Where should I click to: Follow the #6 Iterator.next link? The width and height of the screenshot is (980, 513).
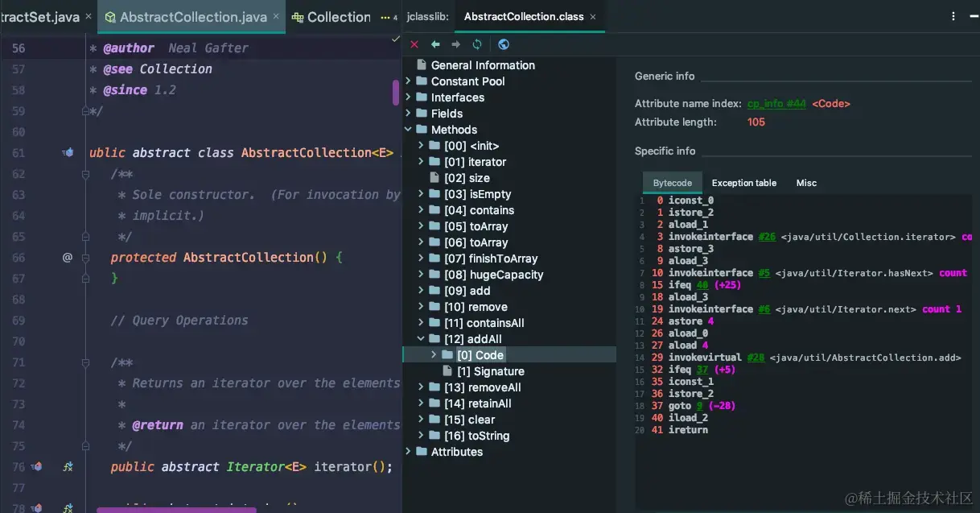point(764,309)
